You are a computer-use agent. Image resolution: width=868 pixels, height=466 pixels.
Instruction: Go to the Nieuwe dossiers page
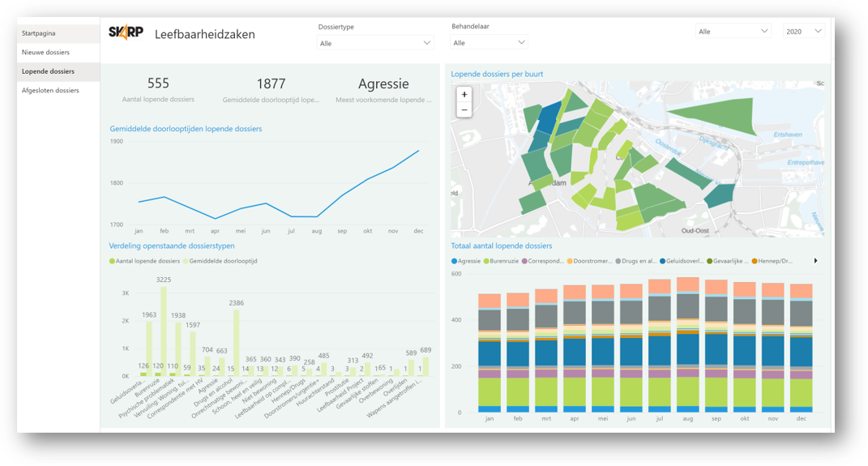click(x=46, y=52)
